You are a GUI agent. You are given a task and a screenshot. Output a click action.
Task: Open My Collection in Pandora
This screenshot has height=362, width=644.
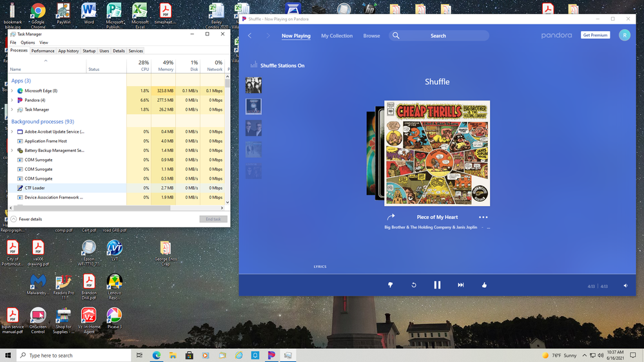(x=337, y=35)
